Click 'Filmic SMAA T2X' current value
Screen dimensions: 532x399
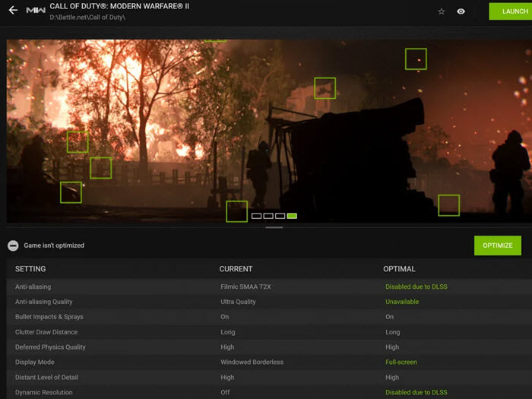click(x=245, y=287)
